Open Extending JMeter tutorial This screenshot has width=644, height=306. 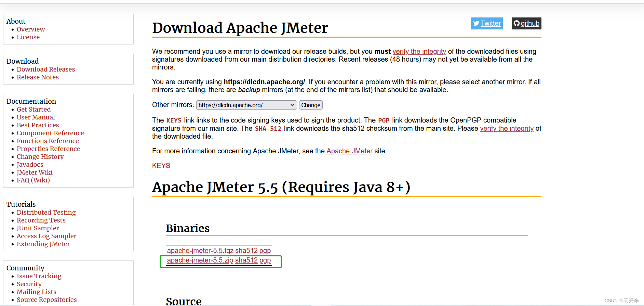pyautogui.click(x=43, y=244)
